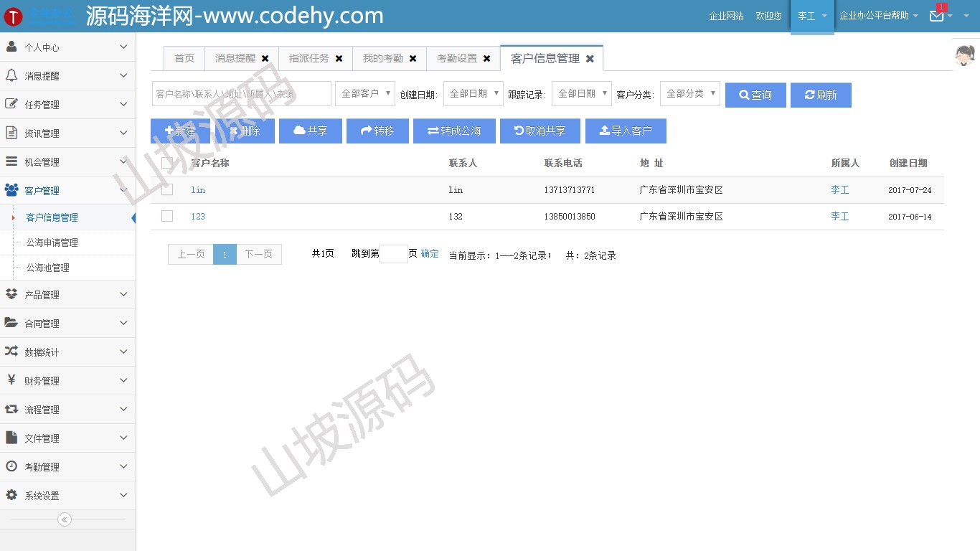This screenshot has height=551, width=980.
Task: Click the 企业网站 link in header
Action: [x=726, y=16]
